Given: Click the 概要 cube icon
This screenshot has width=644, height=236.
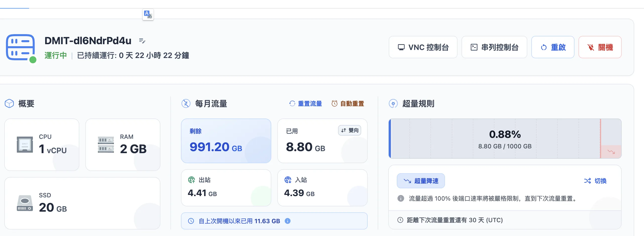Looking at the screenshot, I should [9, 103].
